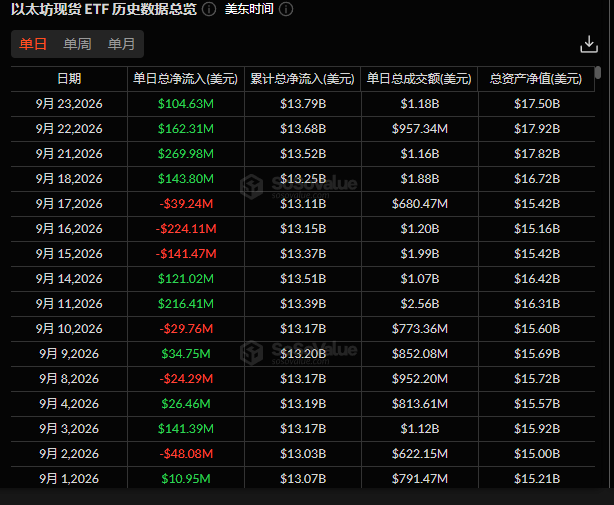The height and width of the screenshot is (505, 614).
Task: Click the trading volume value $957.34M
Action: point(419,129)
